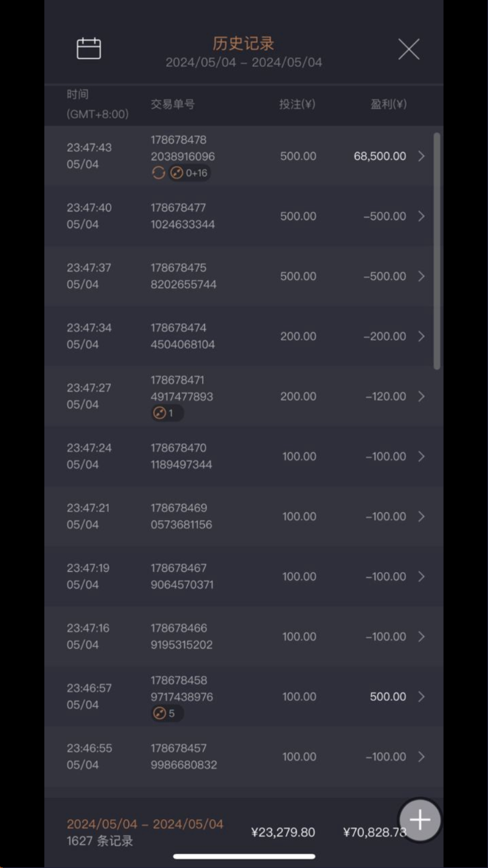Image resolution: width=488 pixels, height=868 pixels.
Task: Click the 盈利(¥) column header
Action: point(389,104)
